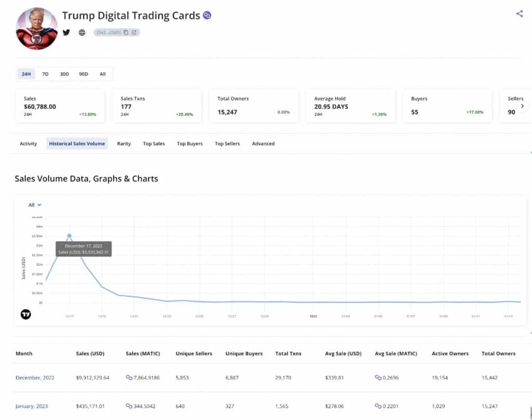Click the Average Hold stat card
This screenshot has width=532, height=420.
pos(351,106)
